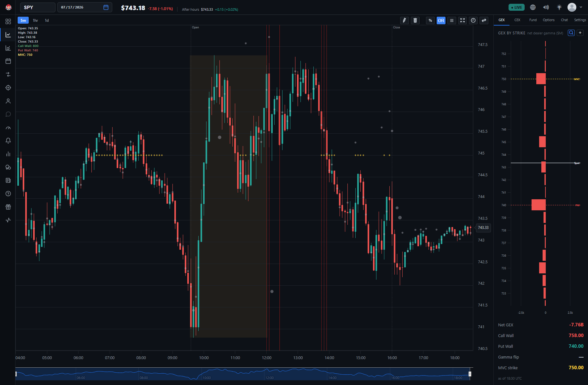Open the date picker calendar icon
The image size is (588, 385).
[106, 7]
